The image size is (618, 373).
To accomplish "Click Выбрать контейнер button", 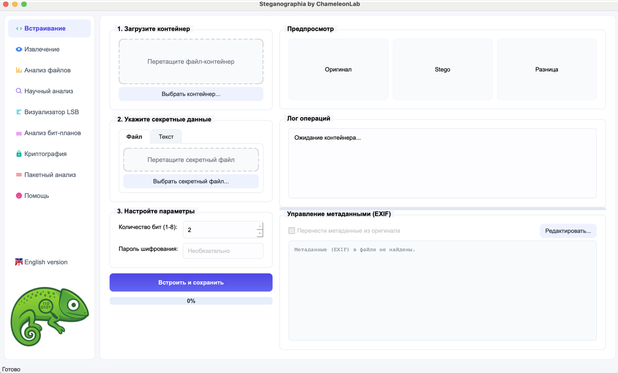I will pos(191,94).
